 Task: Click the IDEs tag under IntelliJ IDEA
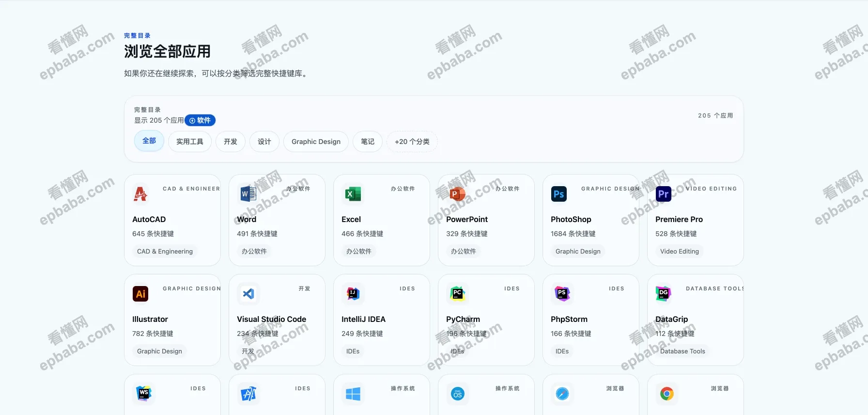tap(353, 351)
